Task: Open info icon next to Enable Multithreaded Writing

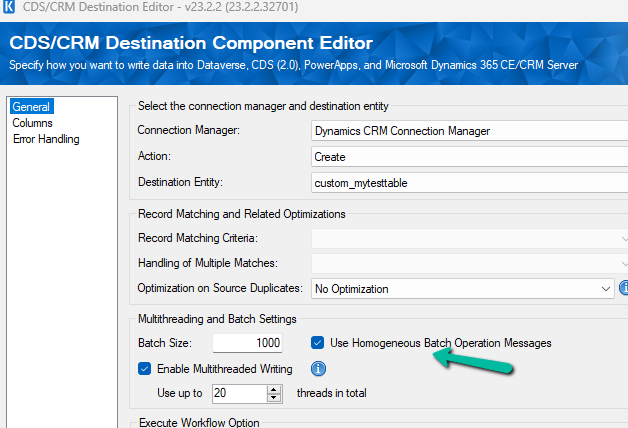Action: coord(318,369)
